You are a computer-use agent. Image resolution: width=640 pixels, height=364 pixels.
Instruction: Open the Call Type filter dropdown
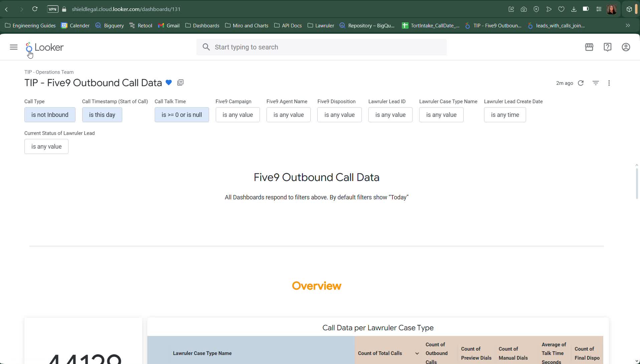click(50, 115)
